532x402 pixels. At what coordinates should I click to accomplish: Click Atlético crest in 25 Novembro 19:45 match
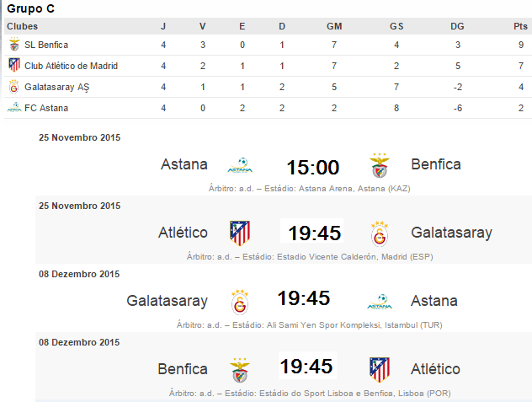241,233
